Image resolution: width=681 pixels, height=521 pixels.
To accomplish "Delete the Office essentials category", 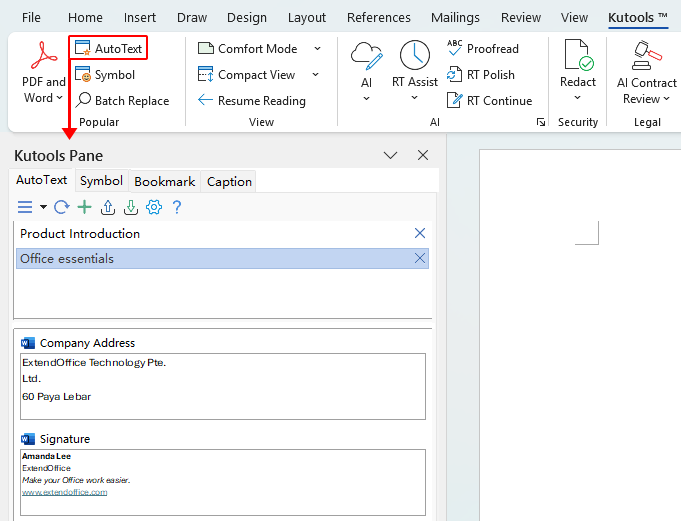I will (420, 258).
